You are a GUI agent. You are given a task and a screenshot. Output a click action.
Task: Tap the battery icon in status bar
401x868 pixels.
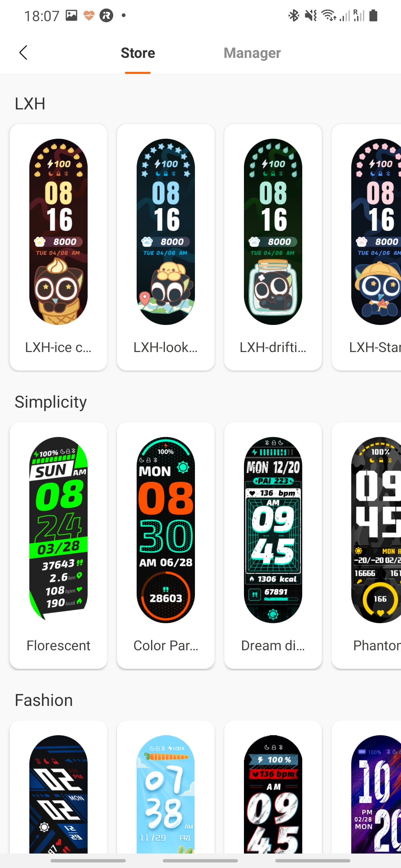click(x=374, y=16)
